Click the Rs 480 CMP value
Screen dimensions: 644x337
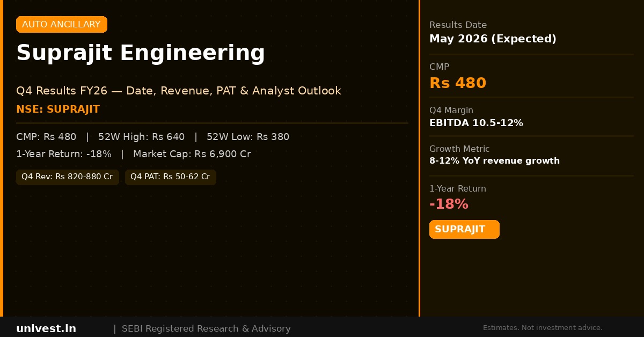tap(458, 83)
